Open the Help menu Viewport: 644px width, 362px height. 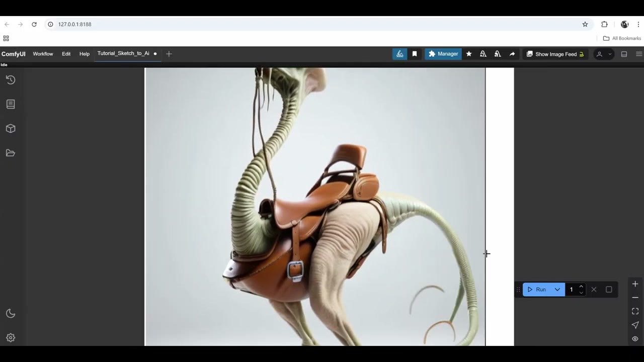85,54
